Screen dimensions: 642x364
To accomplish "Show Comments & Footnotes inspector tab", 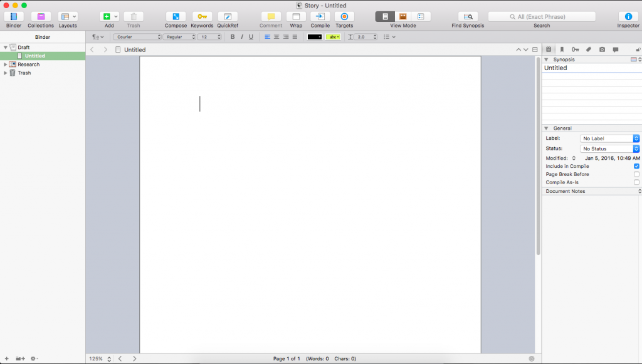I will coord(616,49).
